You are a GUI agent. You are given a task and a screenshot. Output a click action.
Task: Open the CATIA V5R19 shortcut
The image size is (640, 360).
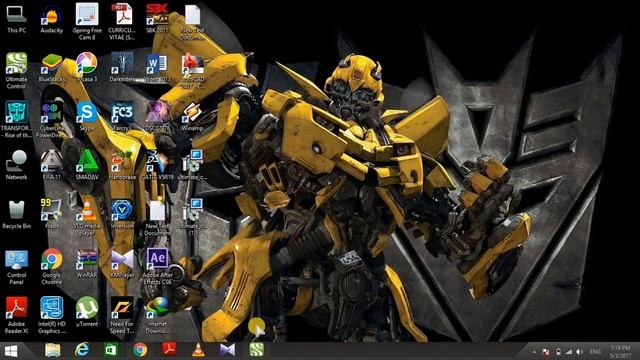click(x=157, y=166)
